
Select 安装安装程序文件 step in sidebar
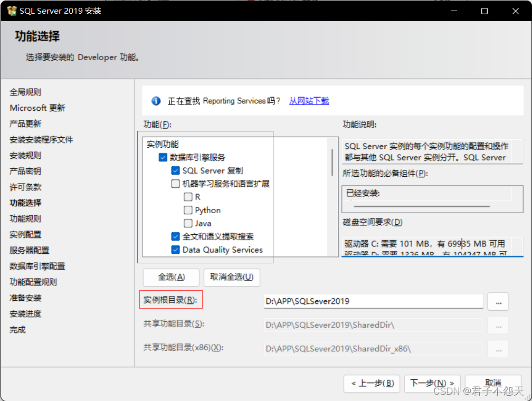point(41,139)
